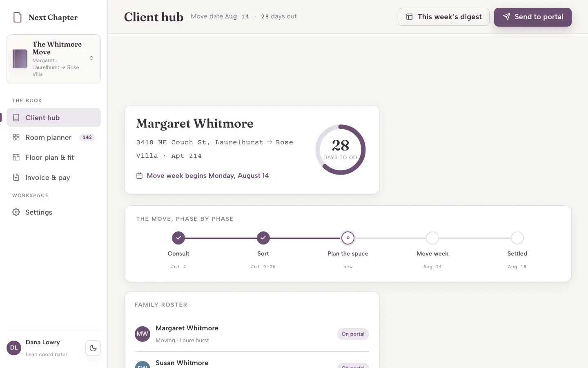
Task: Click the 'Lead coordinator' role text
Action: coord(47,355)
